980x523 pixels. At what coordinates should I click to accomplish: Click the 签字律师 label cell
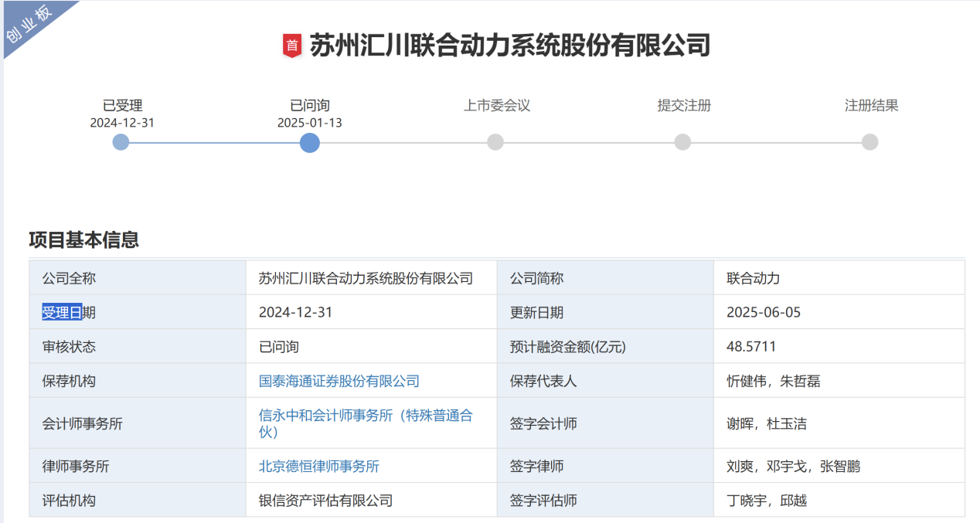[605, 466]
